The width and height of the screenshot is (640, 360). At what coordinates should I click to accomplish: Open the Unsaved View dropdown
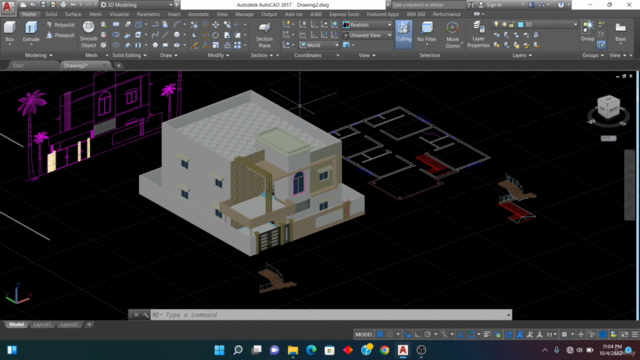pos(367,35)
